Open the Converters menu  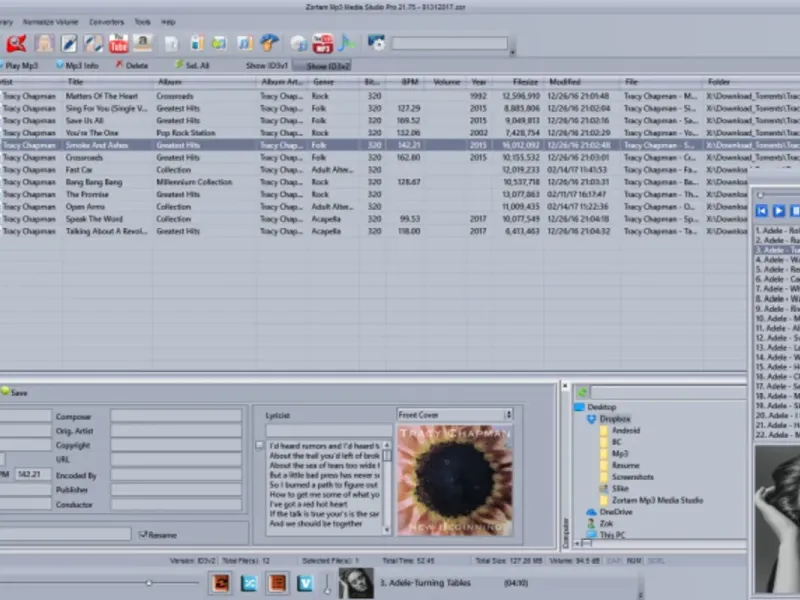point(106,21)
